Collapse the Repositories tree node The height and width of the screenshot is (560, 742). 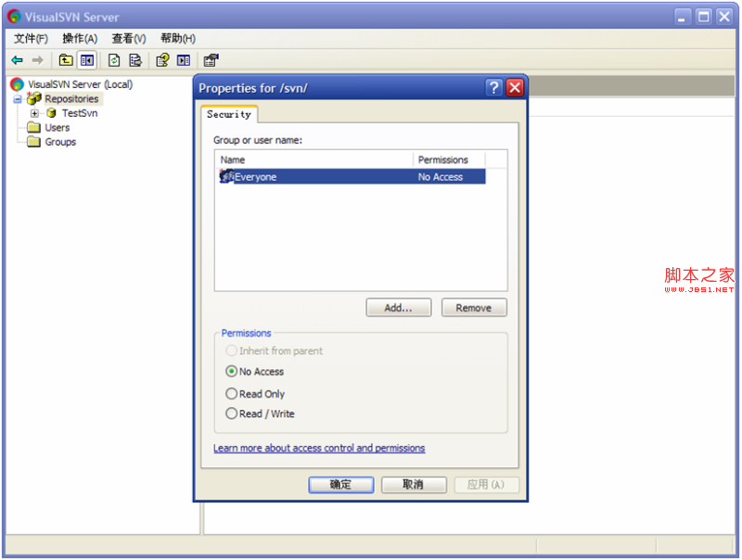coord(18,99)
